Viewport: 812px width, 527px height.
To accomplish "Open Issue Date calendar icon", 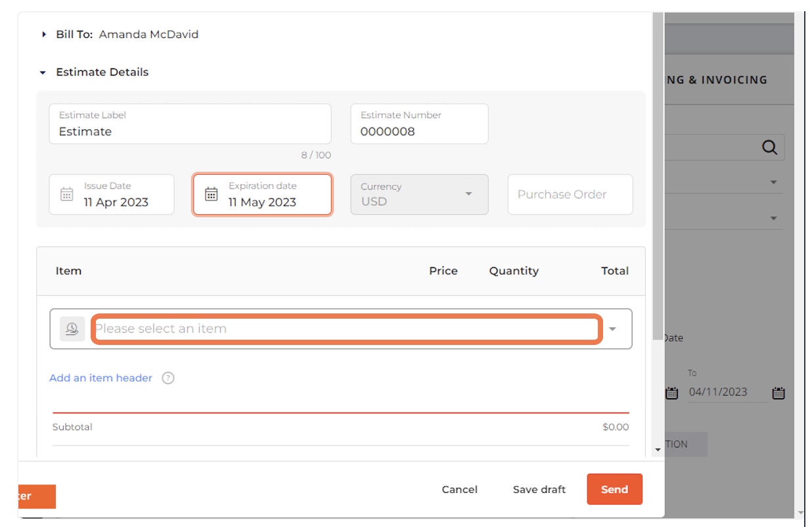I will coord(66,195).
